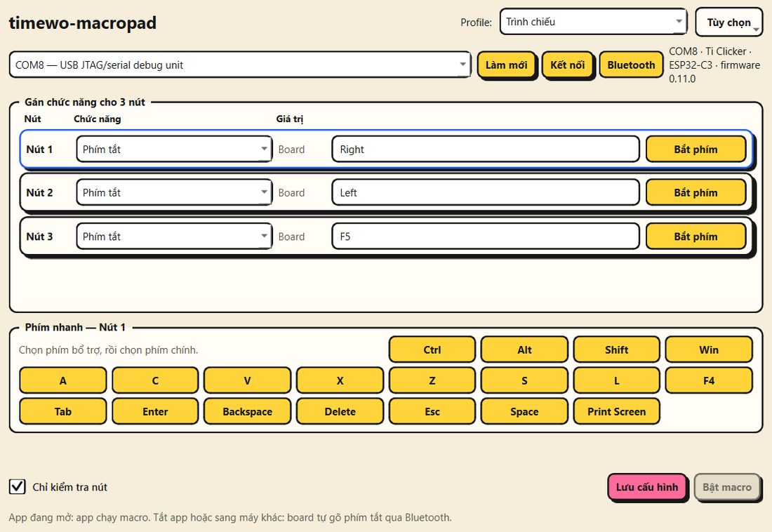772x532 pixels.
Task: Click Bắt phím for Nút 3
Action: click(696, 237)
